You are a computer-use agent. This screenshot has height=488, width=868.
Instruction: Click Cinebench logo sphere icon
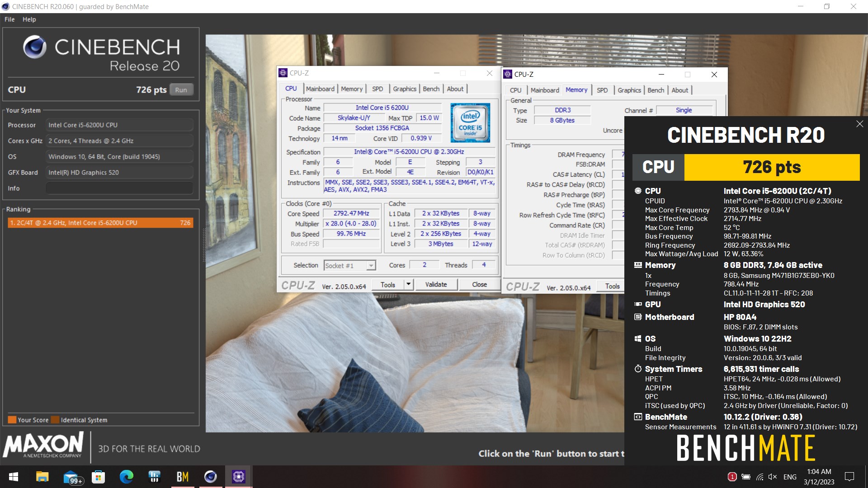[35, 47]
